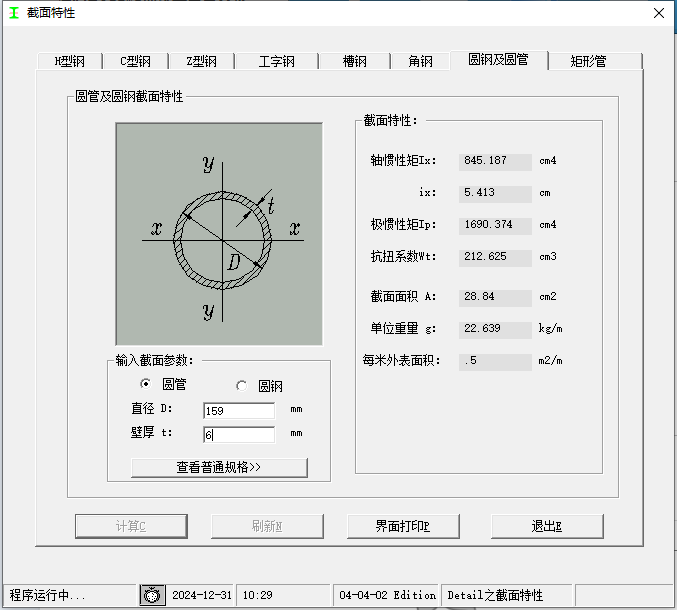Select the ix value 5.413

[495, 193]
